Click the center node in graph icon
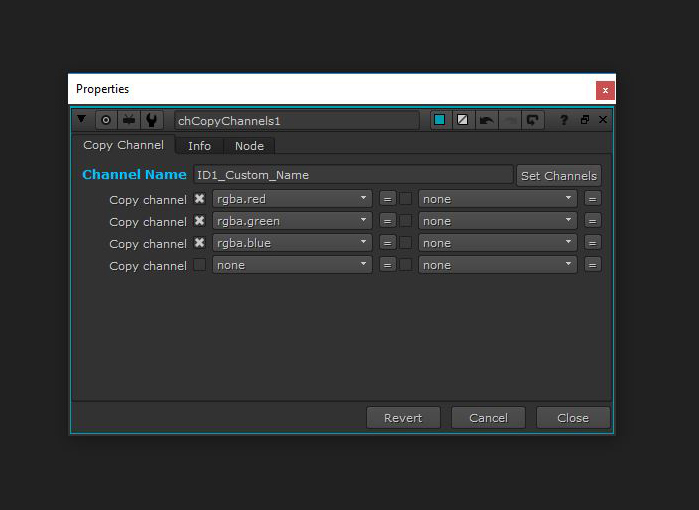This screenshot has height=510, width=699. point(106,120)
